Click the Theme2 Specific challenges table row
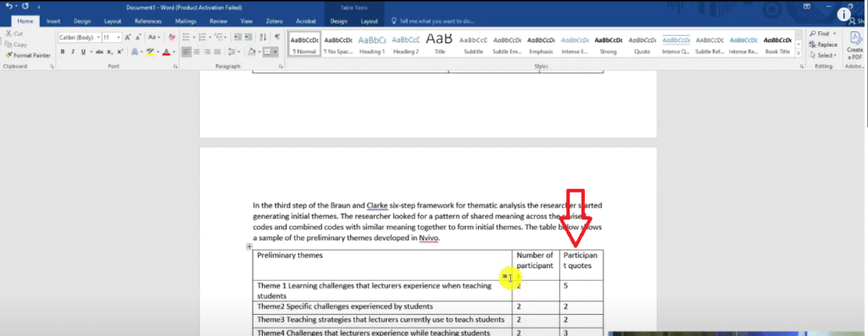Screen dimensions: 868x336 (x=428, y=306)
